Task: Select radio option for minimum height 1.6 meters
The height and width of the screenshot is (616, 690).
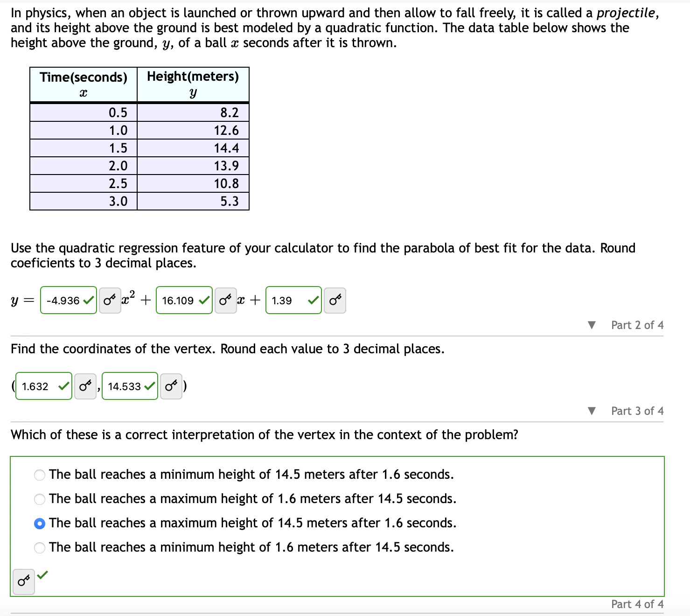Action: [39, 547]
